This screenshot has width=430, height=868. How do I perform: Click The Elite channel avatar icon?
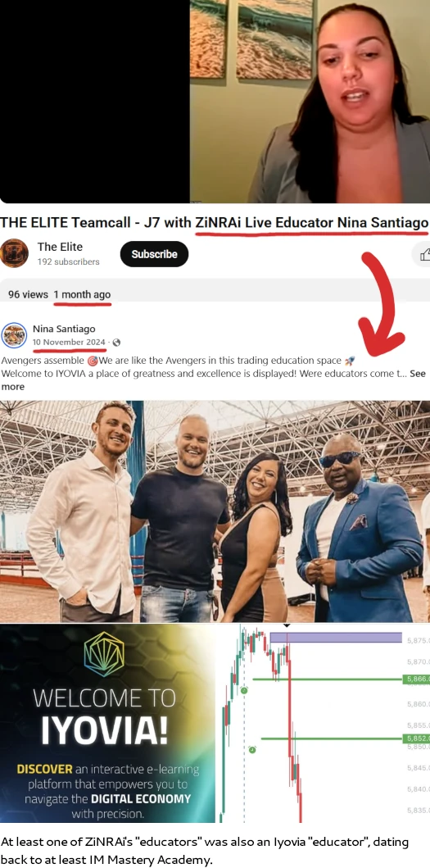point(15,253)
